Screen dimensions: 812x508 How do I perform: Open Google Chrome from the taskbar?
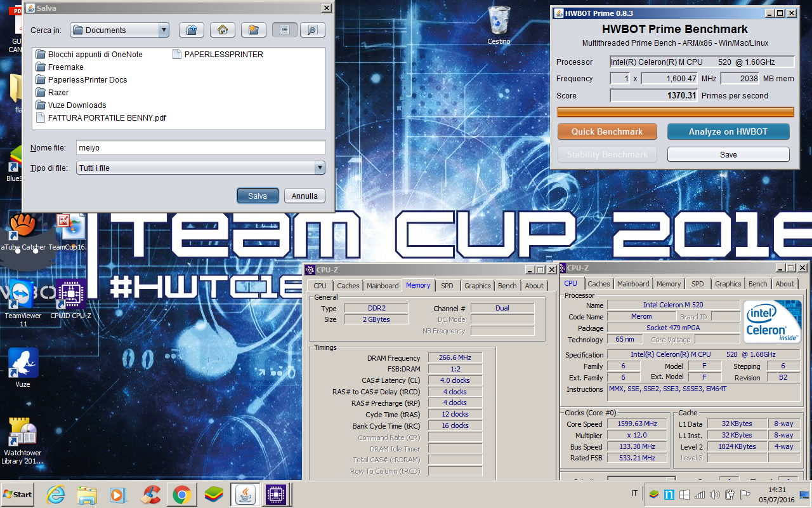pos(182,494)
